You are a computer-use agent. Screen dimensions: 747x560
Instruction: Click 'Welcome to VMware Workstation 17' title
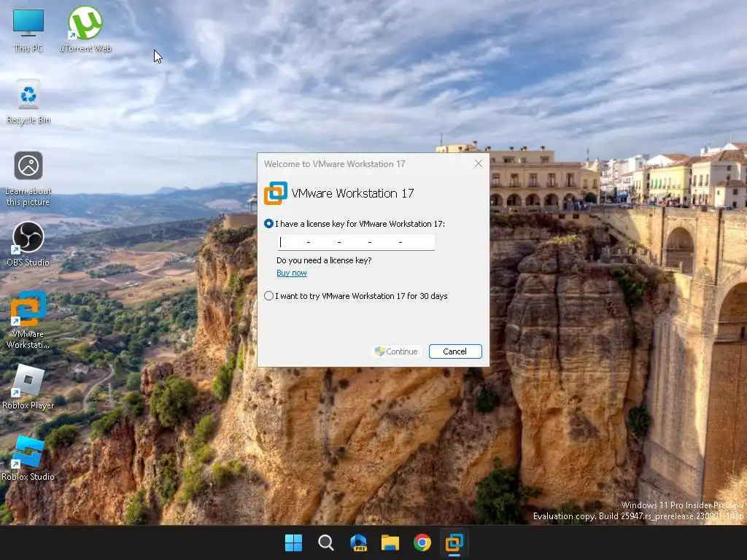click(x=334, y=164)
